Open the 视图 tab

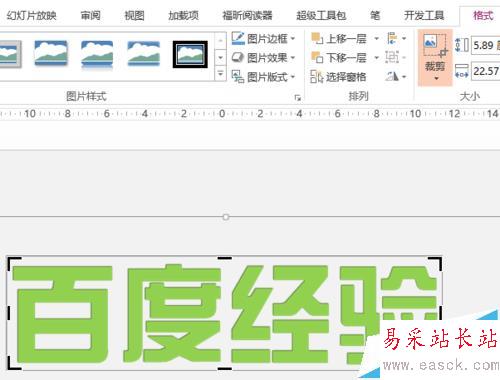[x=134, y=15]
